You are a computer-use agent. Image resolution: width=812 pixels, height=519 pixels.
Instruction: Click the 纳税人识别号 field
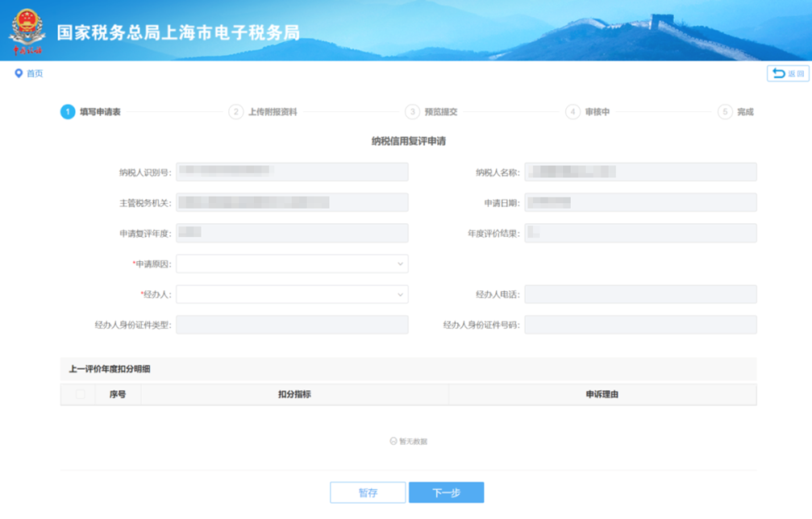tap(292, 172)
